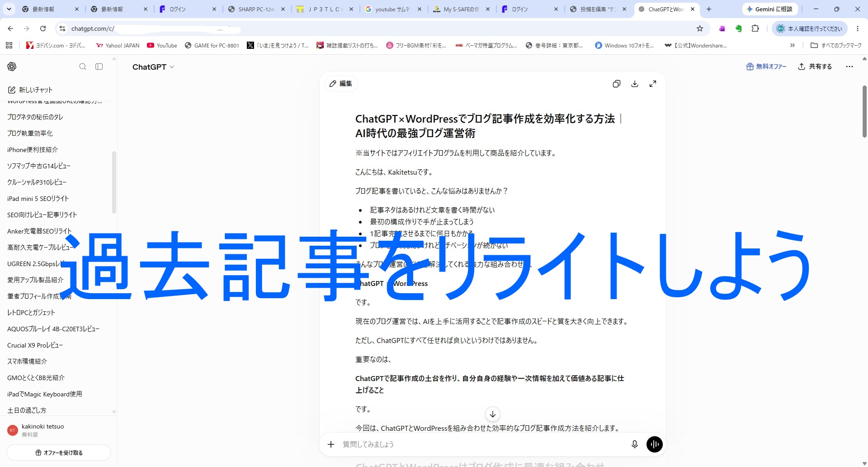Switch to SHARP PC-124 tab
The width and height of the screenshot is (868, 467).
click(x=256, y=9)
